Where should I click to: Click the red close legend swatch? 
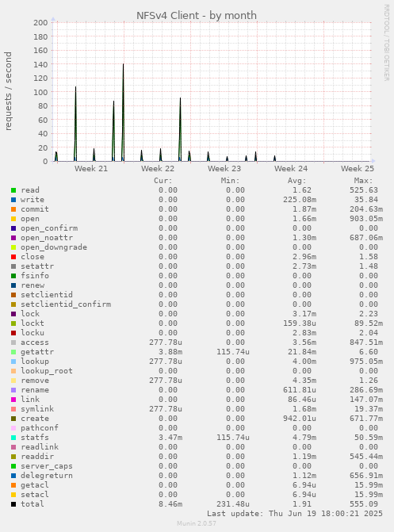pos(13,257)
